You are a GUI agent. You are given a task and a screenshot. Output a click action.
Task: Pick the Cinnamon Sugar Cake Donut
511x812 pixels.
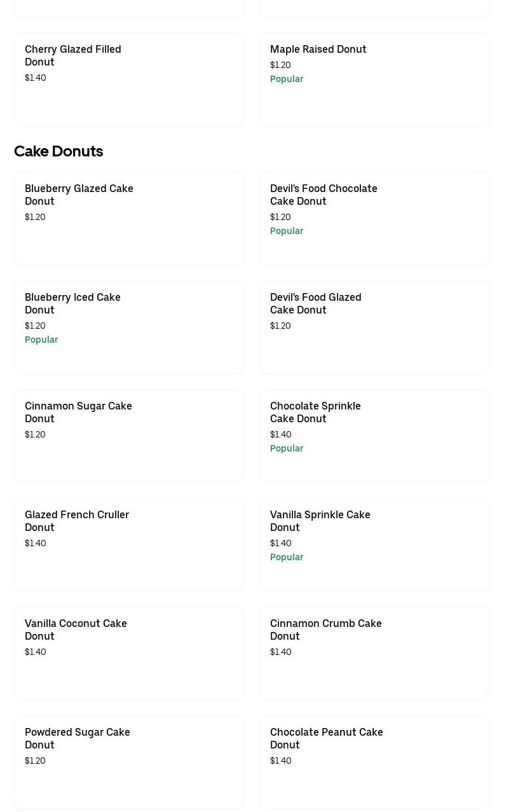coord(78,412)
